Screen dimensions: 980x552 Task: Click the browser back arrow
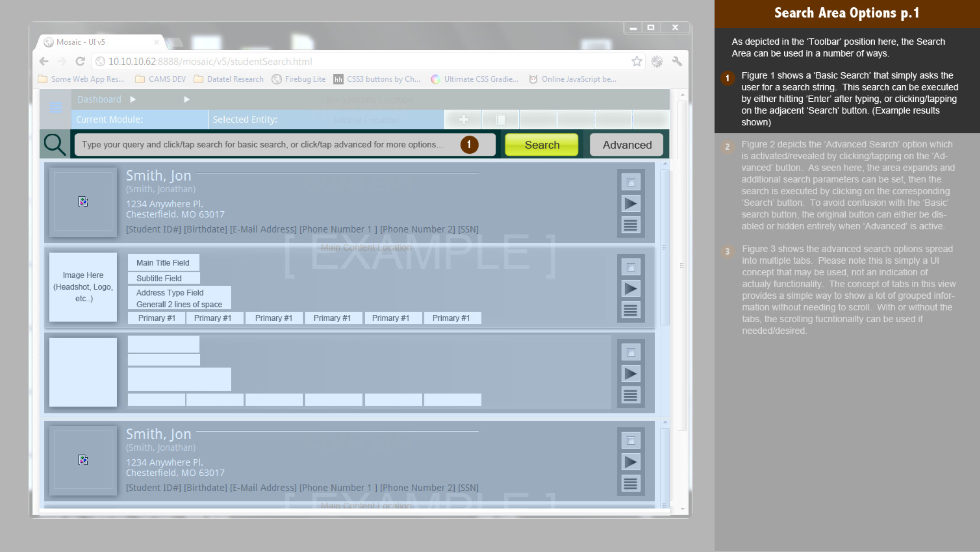coord(44,61)
